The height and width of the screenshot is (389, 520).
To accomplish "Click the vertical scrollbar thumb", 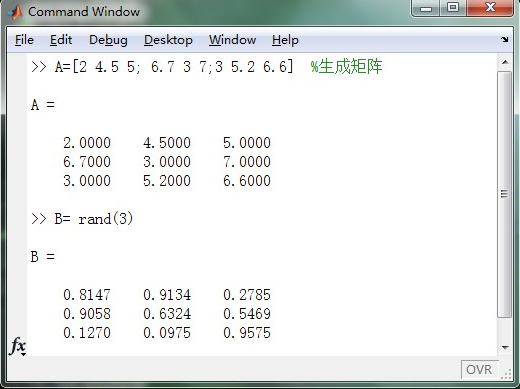I will pos(505,194).
